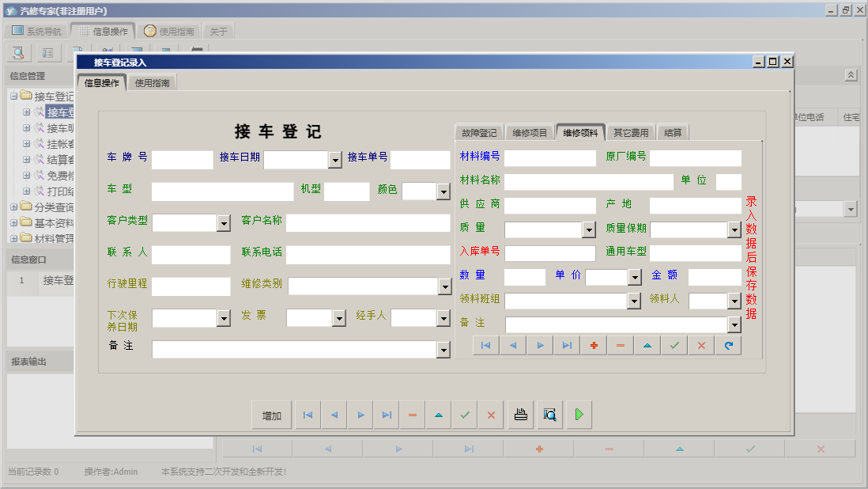Cancel material entry with red X icon

[700, 345]
